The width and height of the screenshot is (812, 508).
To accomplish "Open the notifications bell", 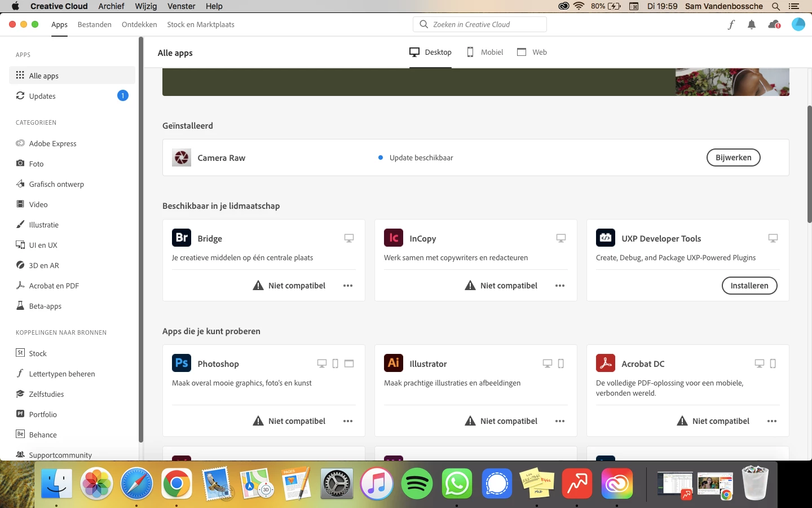I will coord(752,24).
